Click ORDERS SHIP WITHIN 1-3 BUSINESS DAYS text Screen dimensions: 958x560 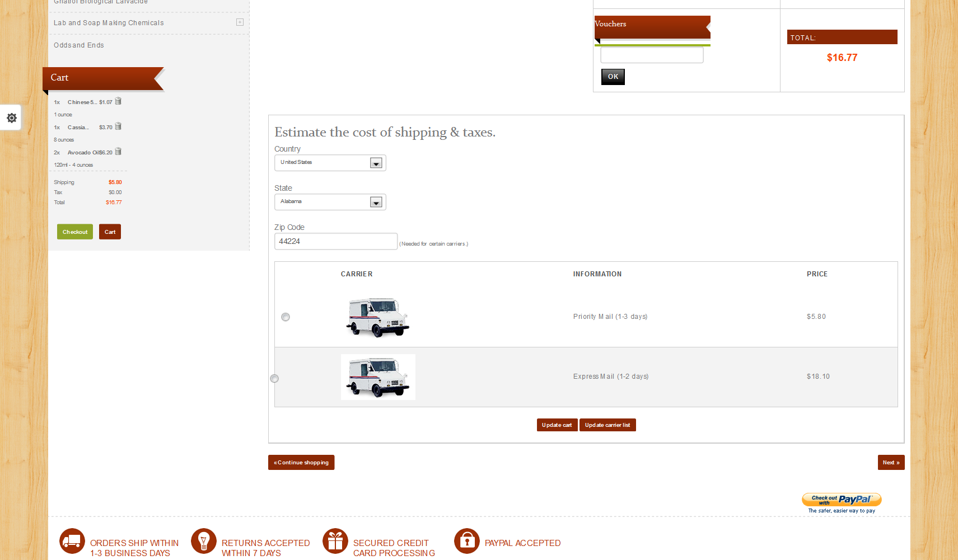134,548
